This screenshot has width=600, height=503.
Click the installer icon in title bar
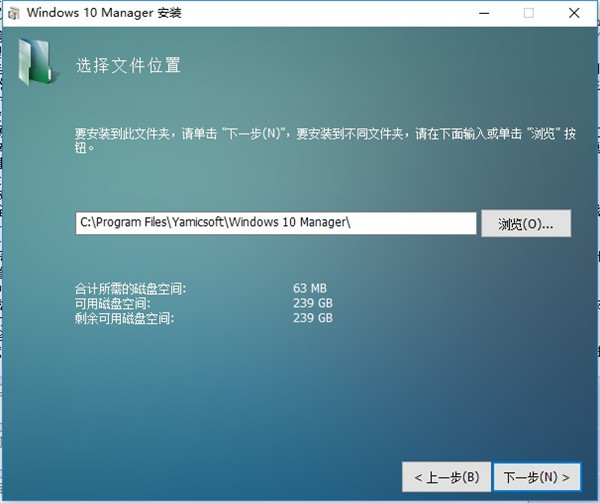pyautogui.click(x=14, y=13)
